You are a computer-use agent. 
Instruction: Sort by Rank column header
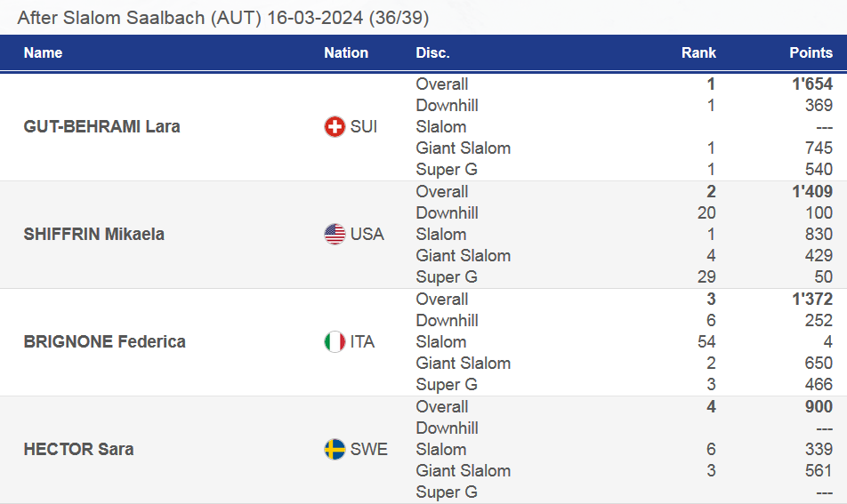click(x=698, y=53)
